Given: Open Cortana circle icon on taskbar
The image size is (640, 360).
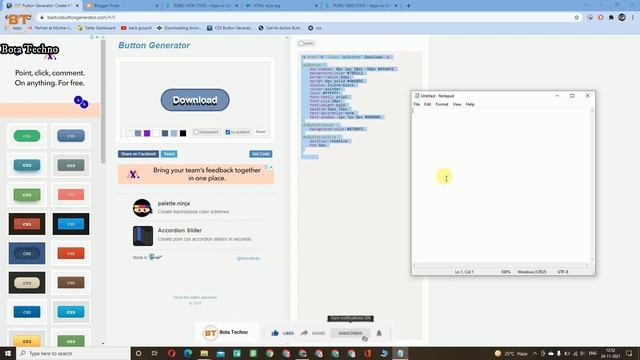Looking at the screenshot, I should coord(138,353).
